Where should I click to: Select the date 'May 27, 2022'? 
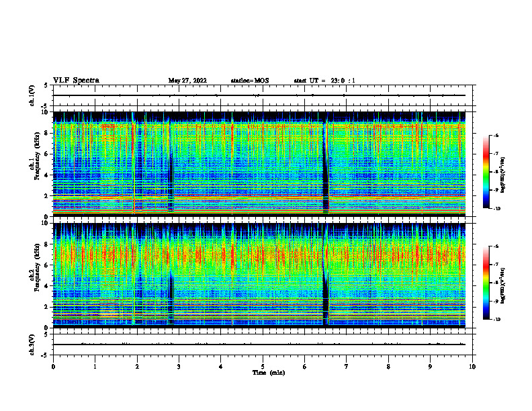coord(187,81)
